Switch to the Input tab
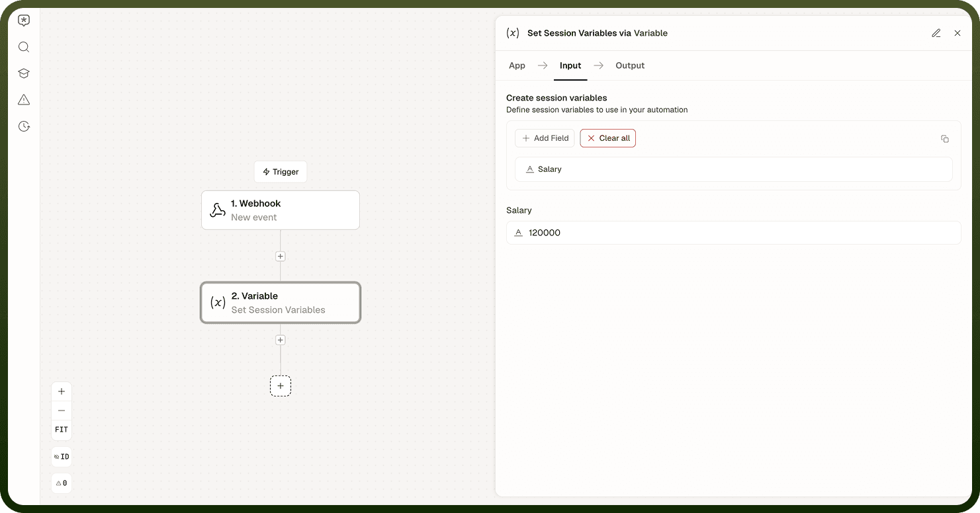 (570, 65)
